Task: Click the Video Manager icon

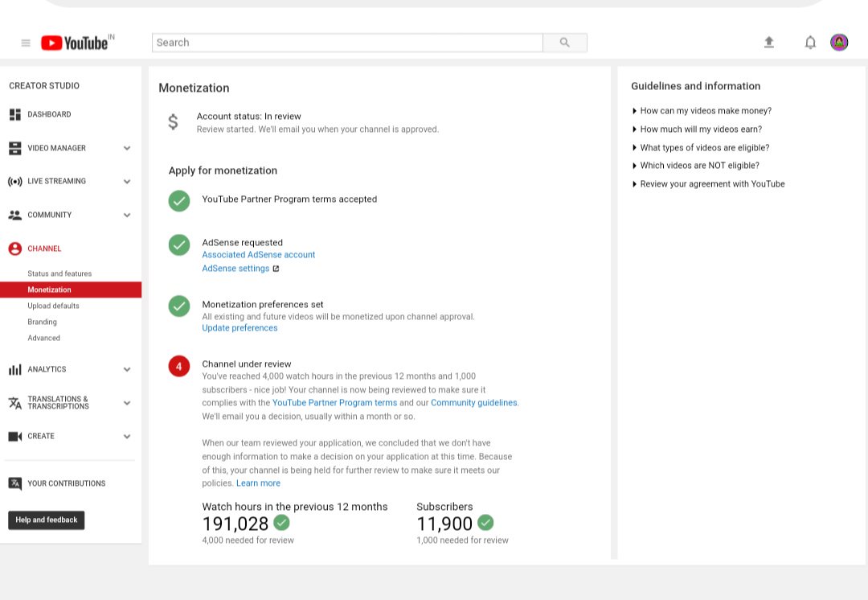Action: point(15,148)
